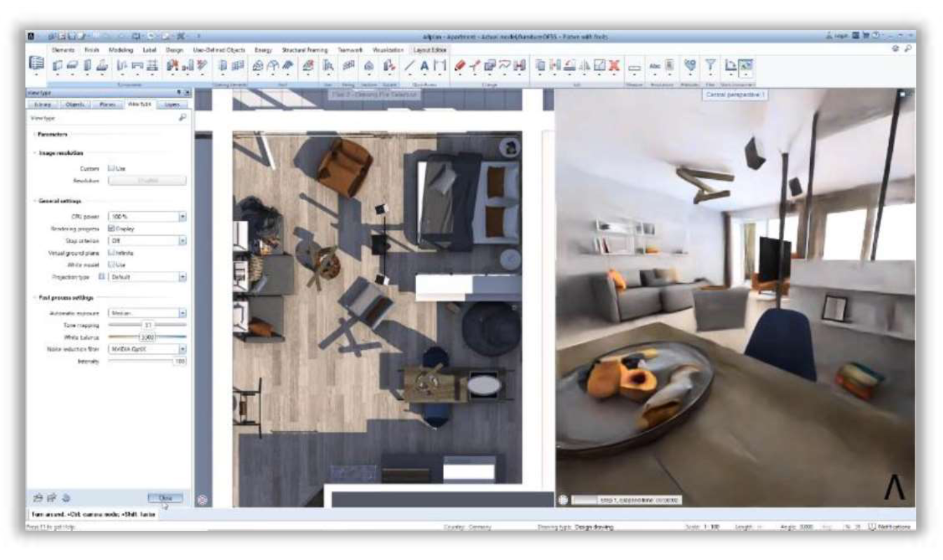Click the red pencil Modify icon

tap(460, 65)
